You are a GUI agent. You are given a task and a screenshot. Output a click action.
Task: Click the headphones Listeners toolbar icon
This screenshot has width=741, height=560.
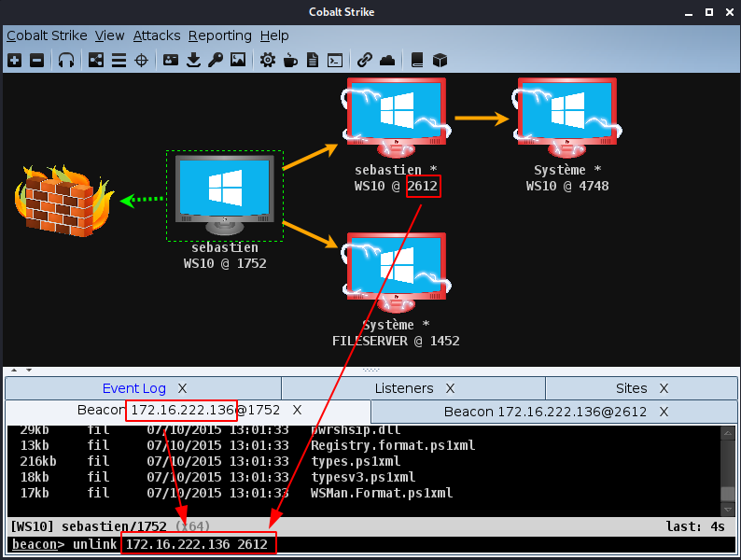pyautogui.click(x=66, y=60)
